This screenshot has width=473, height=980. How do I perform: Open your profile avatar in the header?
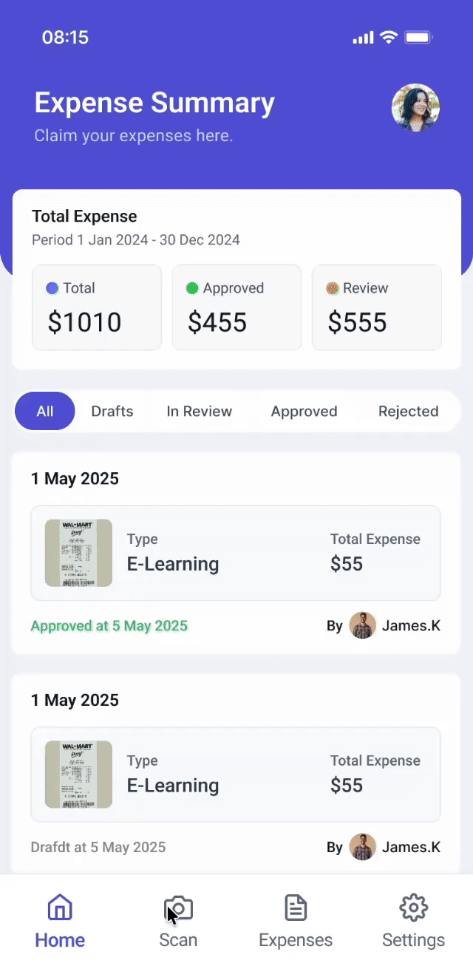click(415, 107)
